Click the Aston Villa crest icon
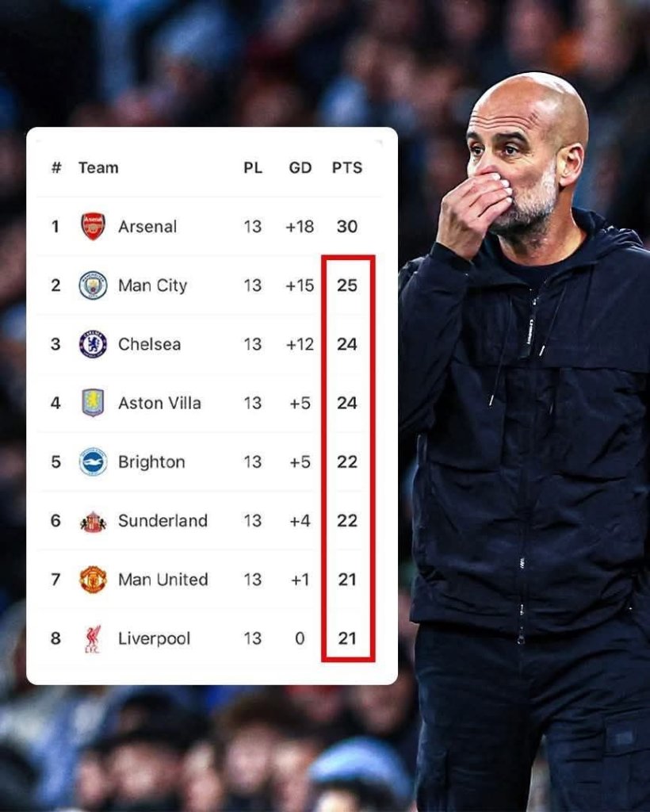Screen dimensions: 650x812 tap(93, 403)
